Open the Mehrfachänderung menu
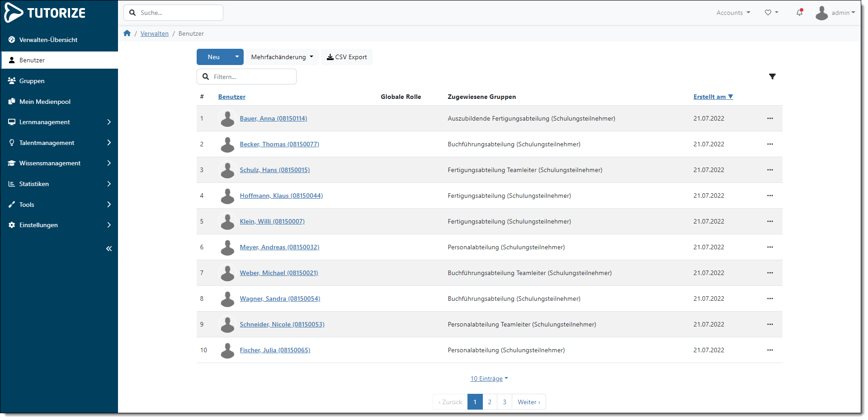Screen dimensions: 868x420 click(281, 57)
